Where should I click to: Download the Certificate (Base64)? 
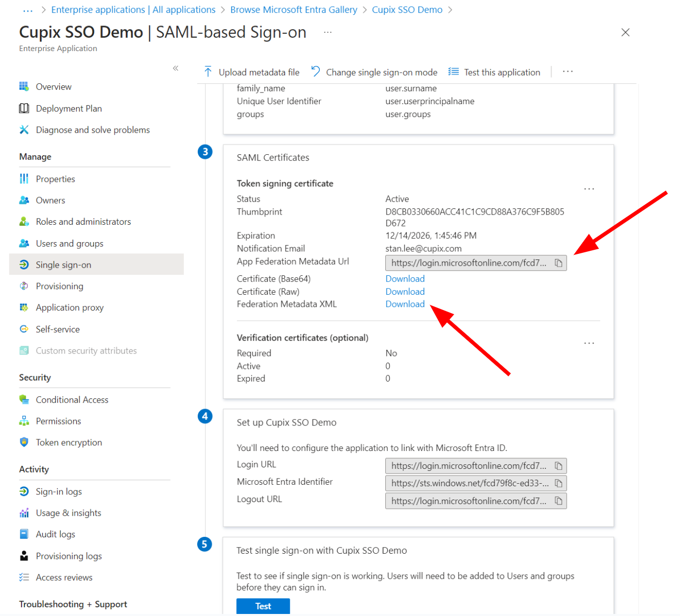point(405,278)
